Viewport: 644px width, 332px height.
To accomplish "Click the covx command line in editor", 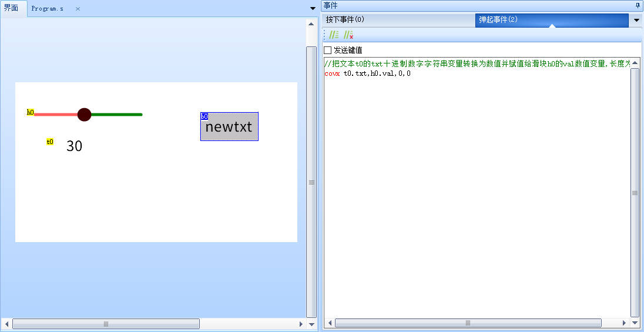I will pos(367,73).
